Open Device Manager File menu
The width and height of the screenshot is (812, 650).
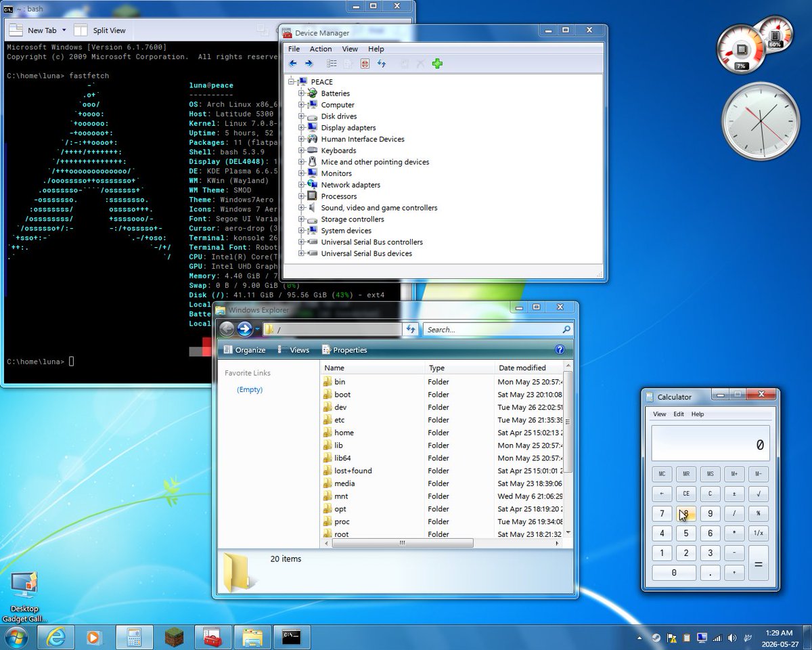(x=294, y=49)
